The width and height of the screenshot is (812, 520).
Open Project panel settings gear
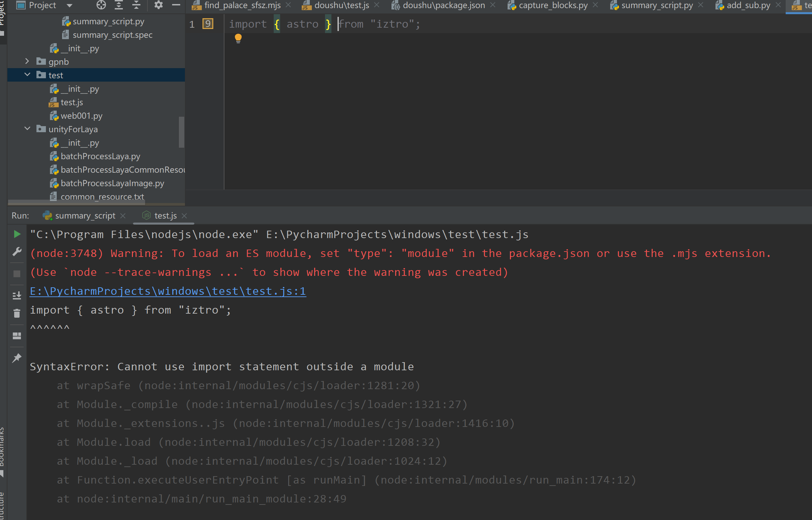[x=159, y=5]
